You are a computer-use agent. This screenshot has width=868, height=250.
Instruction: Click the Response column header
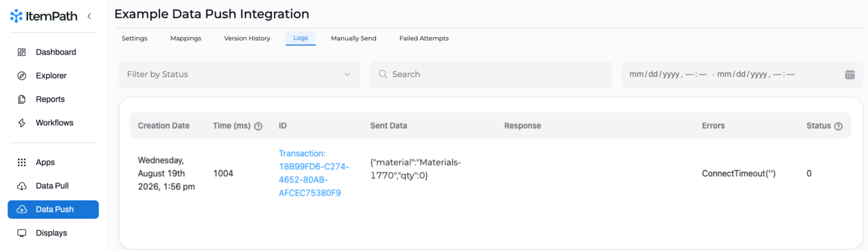pyautogui.click(x=523, y=126)
